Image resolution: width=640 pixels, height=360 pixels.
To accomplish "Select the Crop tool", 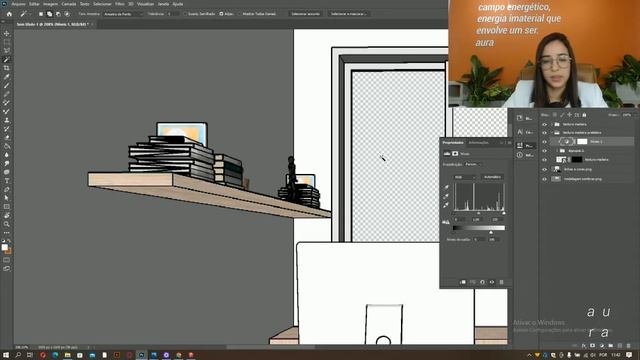I will click(7, 68).
